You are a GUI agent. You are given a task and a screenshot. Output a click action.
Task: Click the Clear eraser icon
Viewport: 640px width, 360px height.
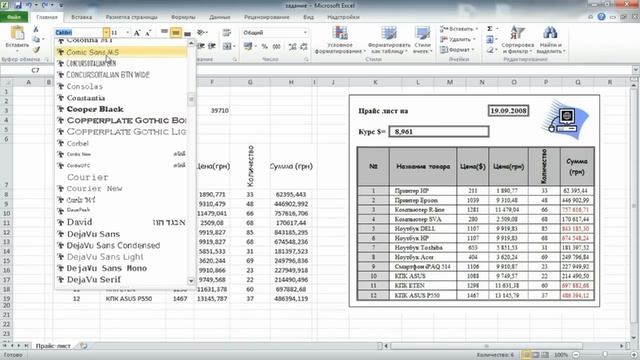click(490, 50)
